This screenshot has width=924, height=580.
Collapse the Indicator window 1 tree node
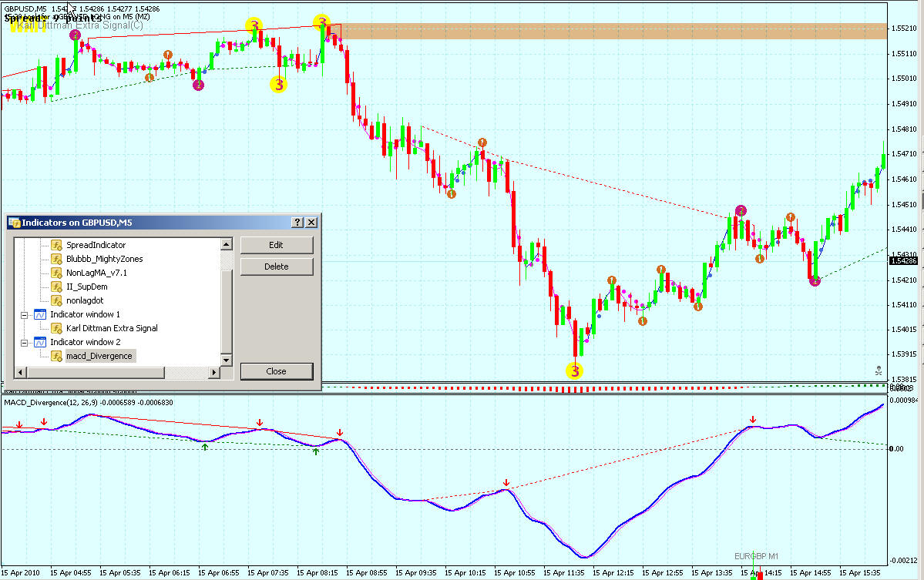tap(24, 314)
